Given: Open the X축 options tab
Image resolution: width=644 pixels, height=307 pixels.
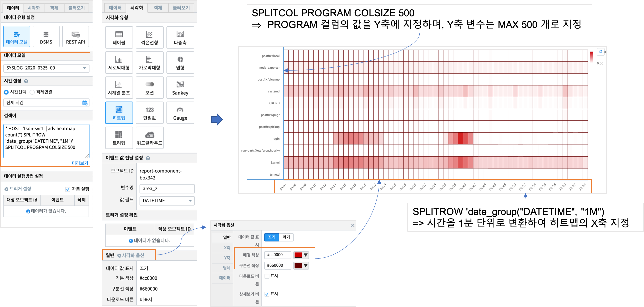Looking at the screenshot, I should pyautogui.click(x=223, y=248).
